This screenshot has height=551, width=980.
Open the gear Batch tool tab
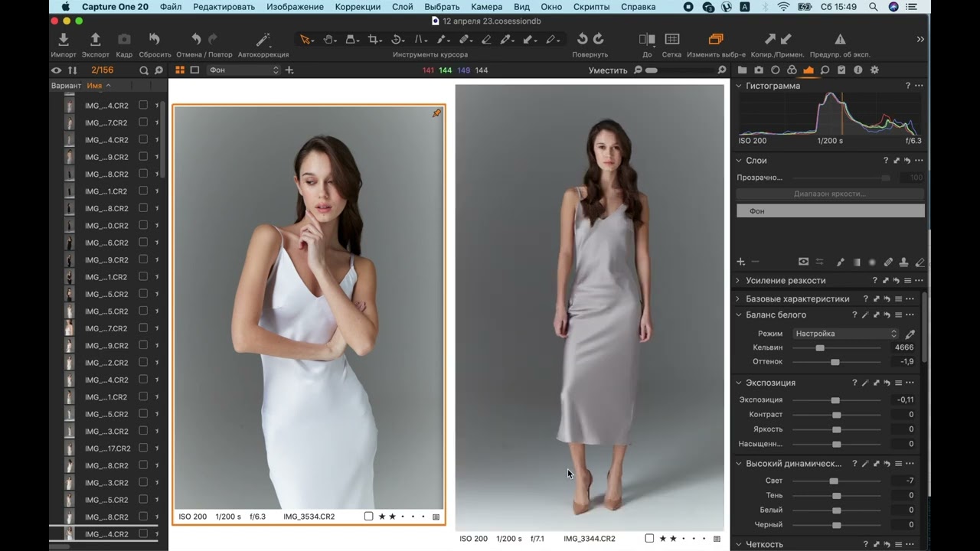874,70
